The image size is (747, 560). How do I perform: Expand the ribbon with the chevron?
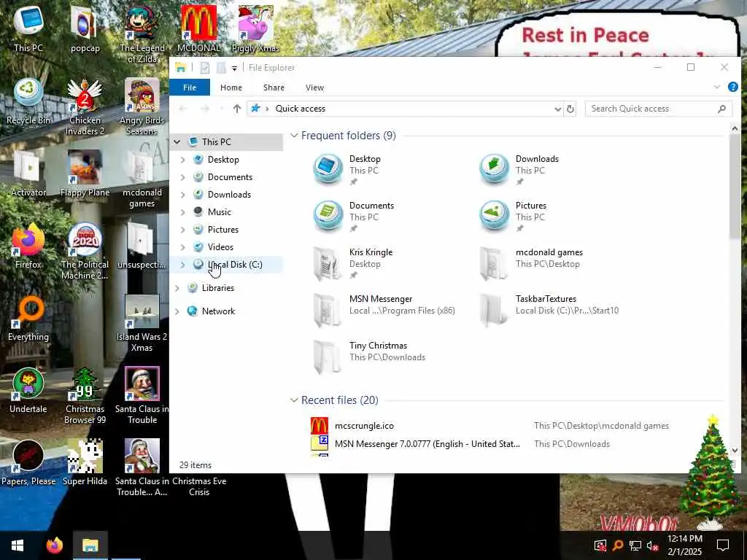[x=716, y=87]
